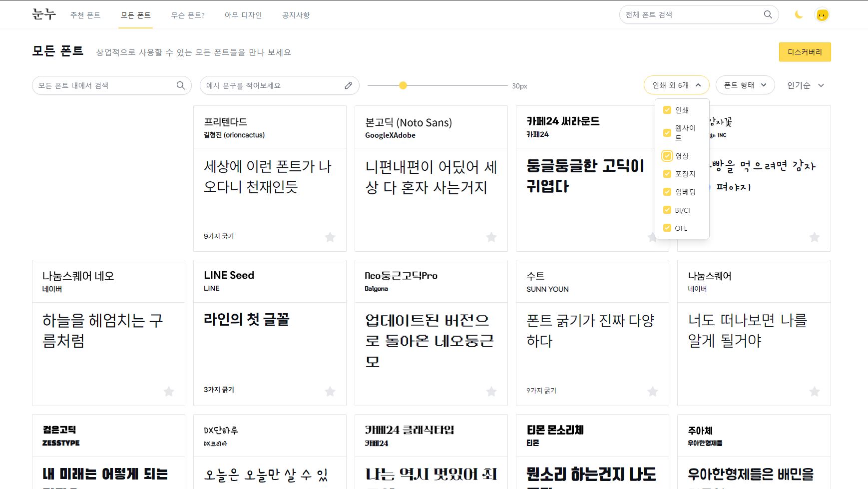Open the 공지사항 tab
868x489 pixels.
click(x=296, y=15)
